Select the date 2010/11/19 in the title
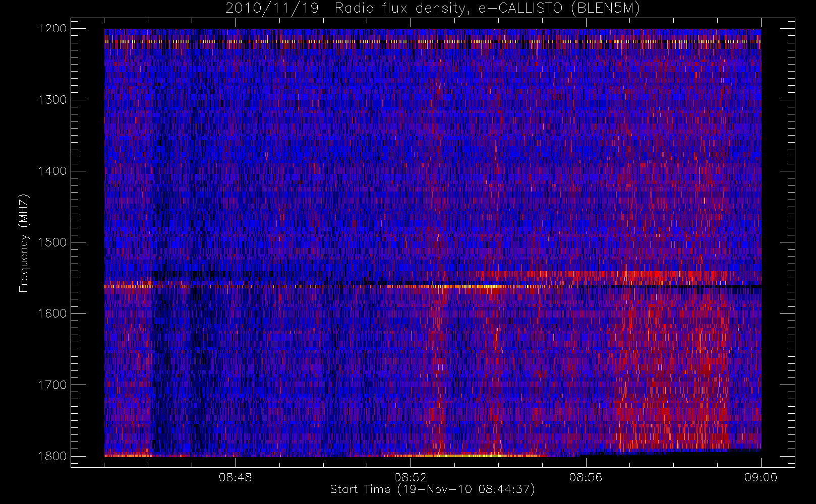816x504 pixels. (x=272, y=9)
